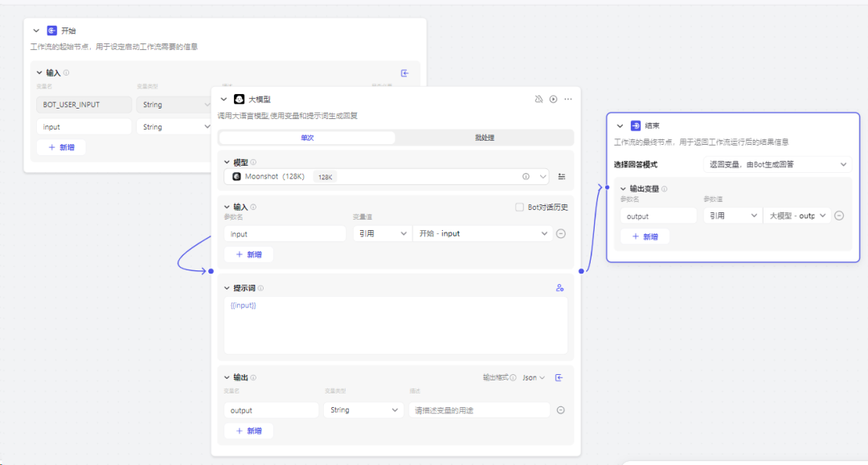Image resolution: width=868 pixels, height=465 pixels.
Task: Click 新增 button in End node 输出变量
Action: pos(645,237)
